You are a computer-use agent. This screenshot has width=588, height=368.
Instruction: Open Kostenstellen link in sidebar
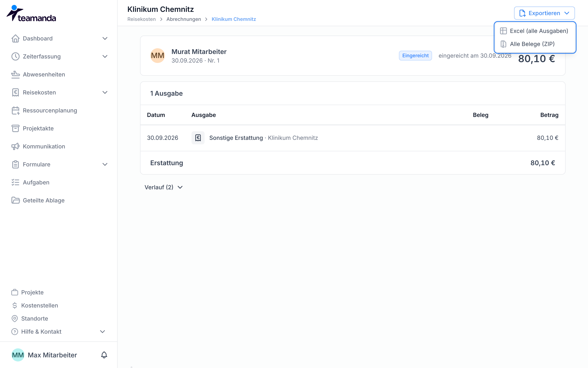(x=40, y=305)
